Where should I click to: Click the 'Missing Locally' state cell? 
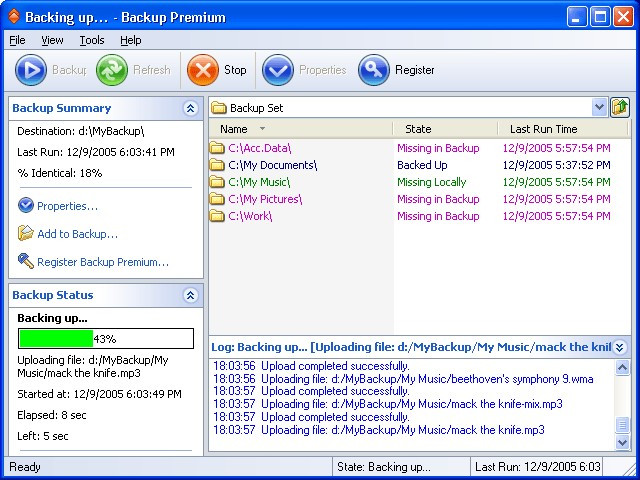pyautogui.click(x=431, y=182)
